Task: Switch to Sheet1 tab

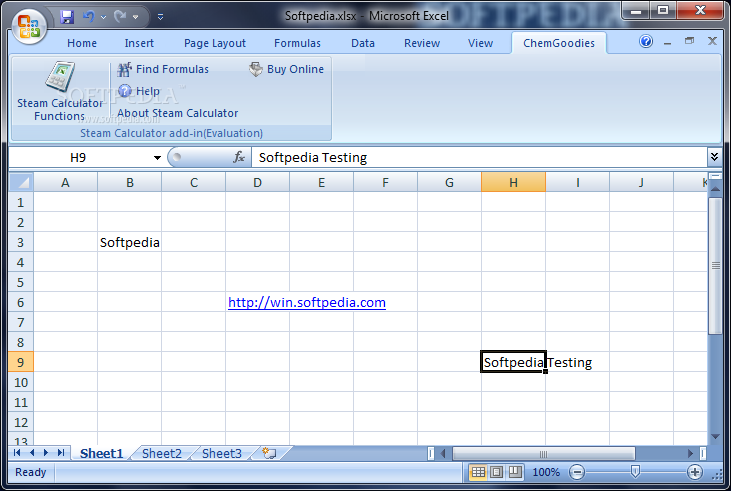Action: 101,453
